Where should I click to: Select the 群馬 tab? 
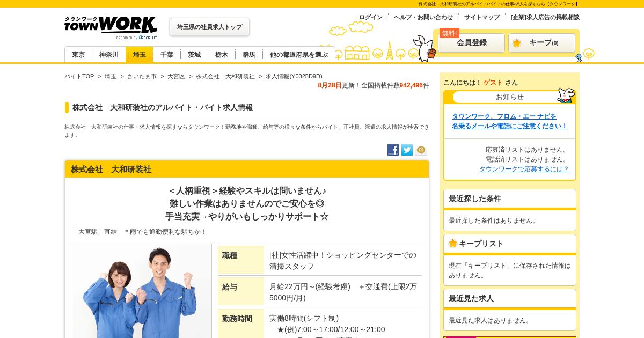tap(249, 55)
